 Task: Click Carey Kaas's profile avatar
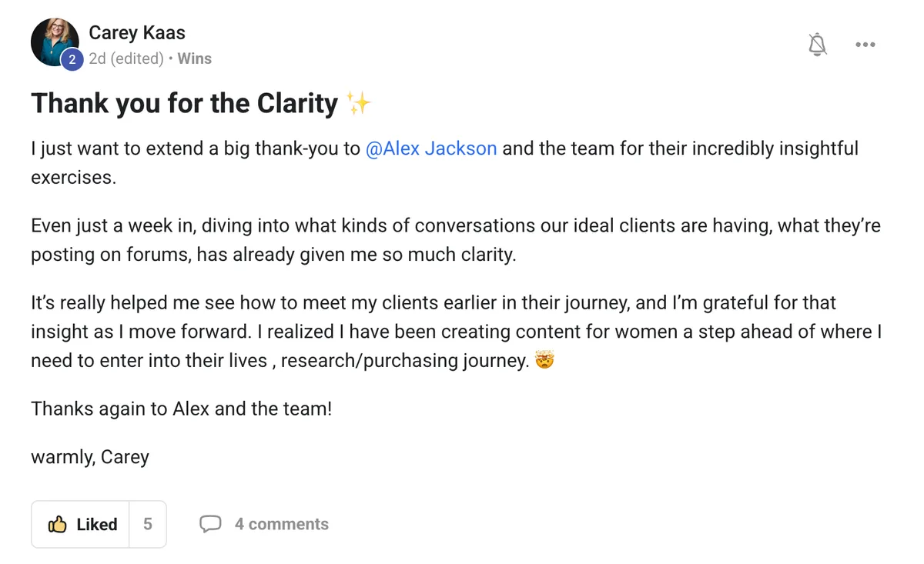click(x=55, y=38)
